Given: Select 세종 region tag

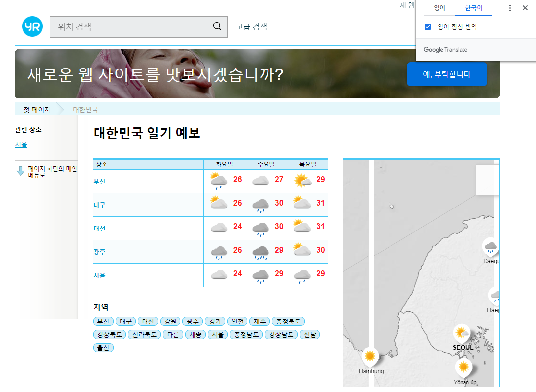Looking at the screenshot, I should [x=195, y=335].
